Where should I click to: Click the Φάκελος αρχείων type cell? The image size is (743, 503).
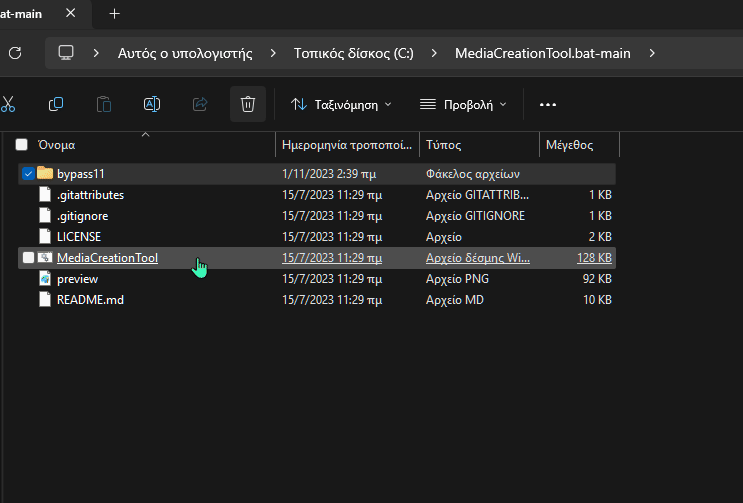pos(473,174)
